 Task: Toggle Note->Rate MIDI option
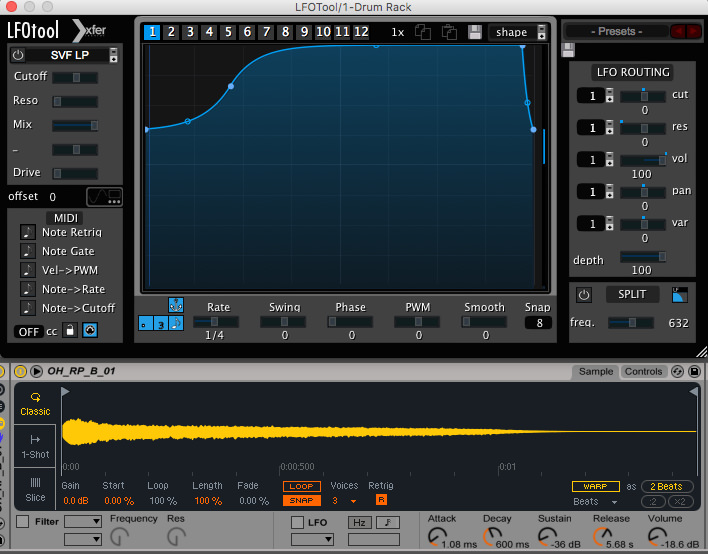tap(28, 289)
